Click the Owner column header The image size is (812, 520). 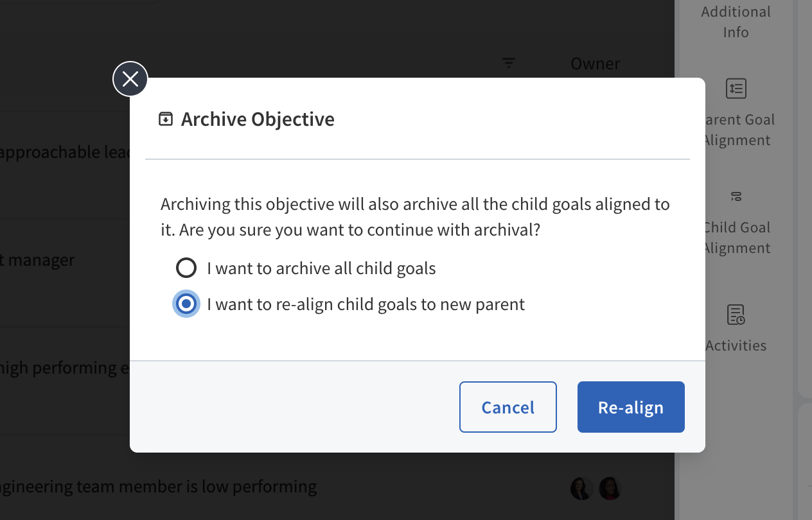pyautogui.click(x=595, y=64)
